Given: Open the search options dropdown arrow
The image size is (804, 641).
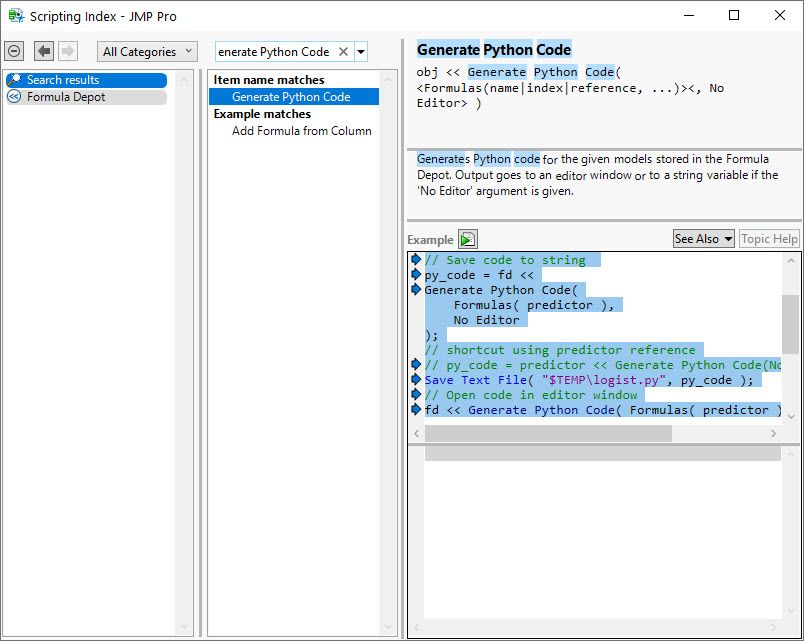Looking at the screenshot, I should pos(361,52).
